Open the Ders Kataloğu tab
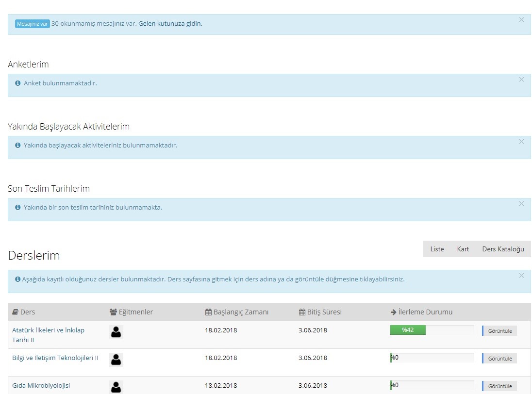The width and height of the screenshot is (532, 394). click(503, 249)
